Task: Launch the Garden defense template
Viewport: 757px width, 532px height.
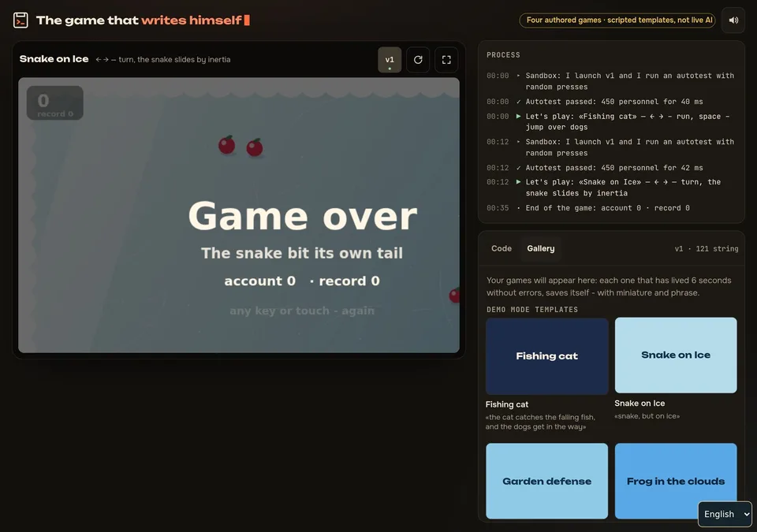Action: [x=547, y=482]
